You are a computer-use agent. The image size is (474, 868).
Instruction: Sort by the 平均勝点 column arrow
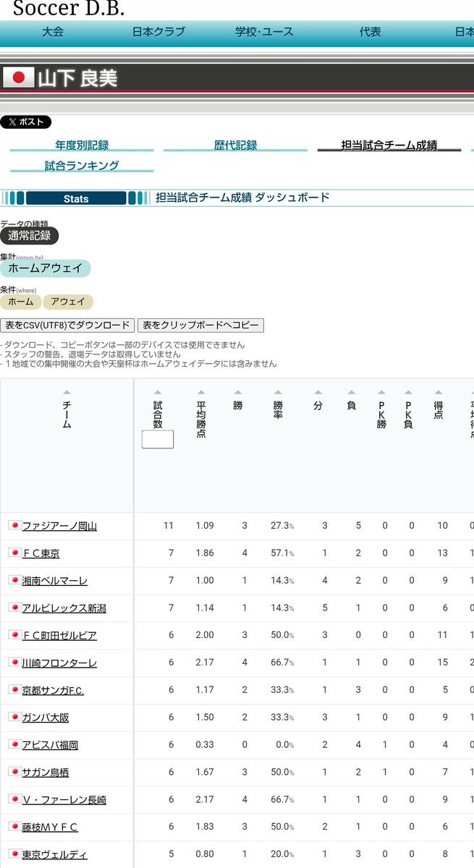[x=201, y=393]
